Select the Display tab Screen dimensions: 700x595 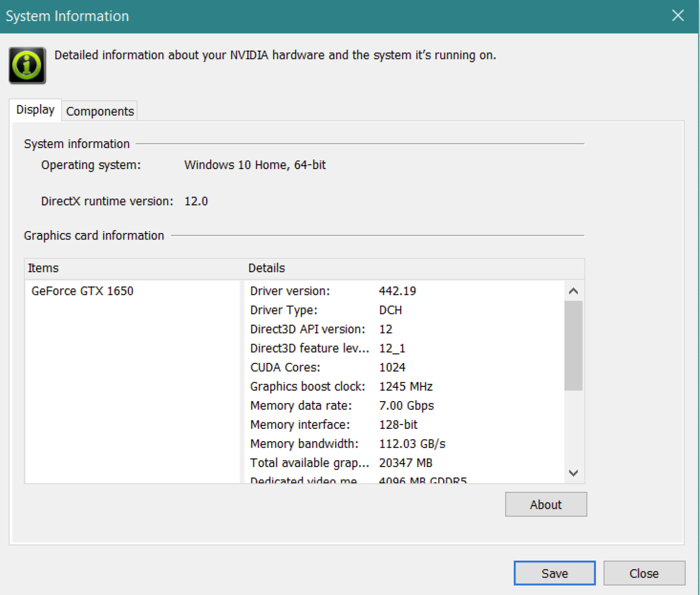tap(35, 110)
